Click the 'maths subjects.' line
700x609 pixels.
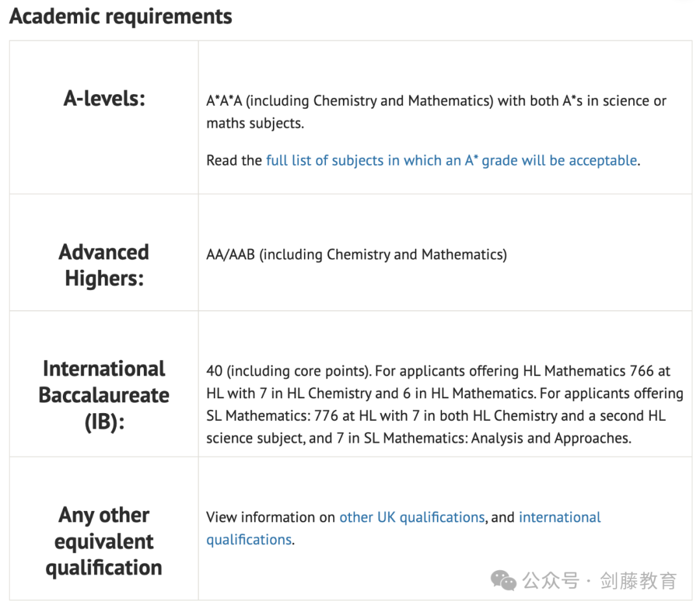(255, 123)
